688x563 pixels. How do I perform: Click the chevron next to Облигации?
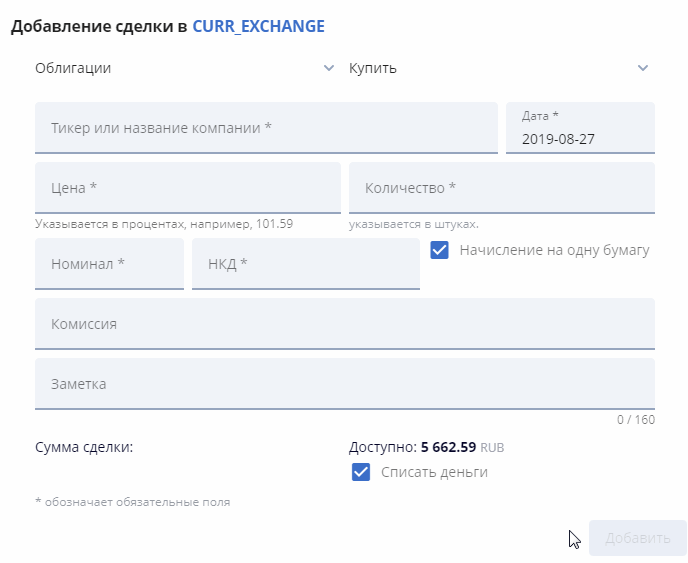tap(329, 68)
